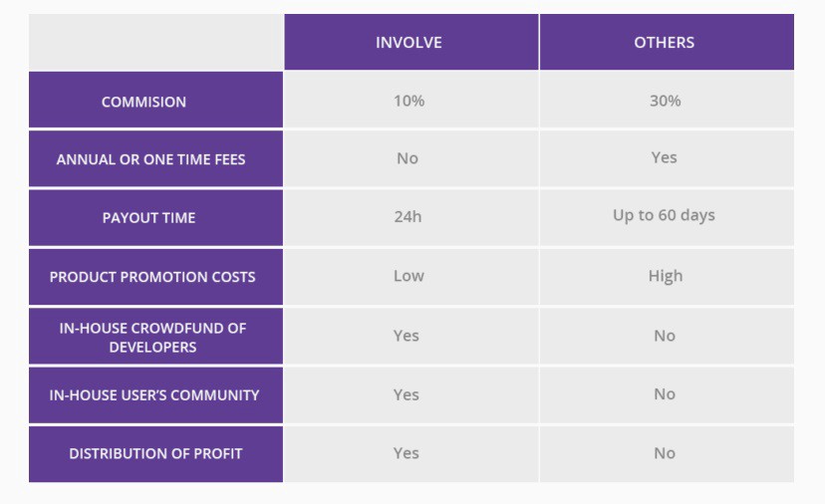Image resolution: width=825 pixels, height=504 pixels.
Task: Click PRODUCT PROMOTION COSTS row header
Action: coord(155,277)
